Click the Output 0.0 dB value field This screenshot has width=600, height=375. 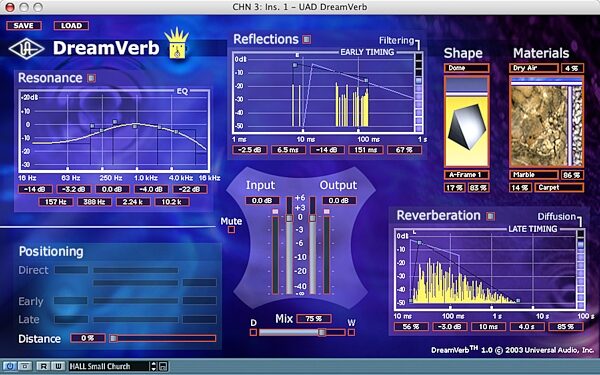339,201
